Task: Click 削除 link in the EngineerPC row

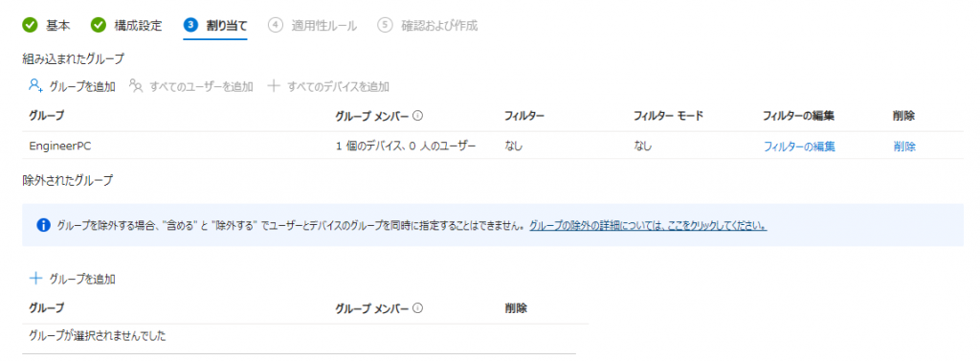Action: pos(904,147)
